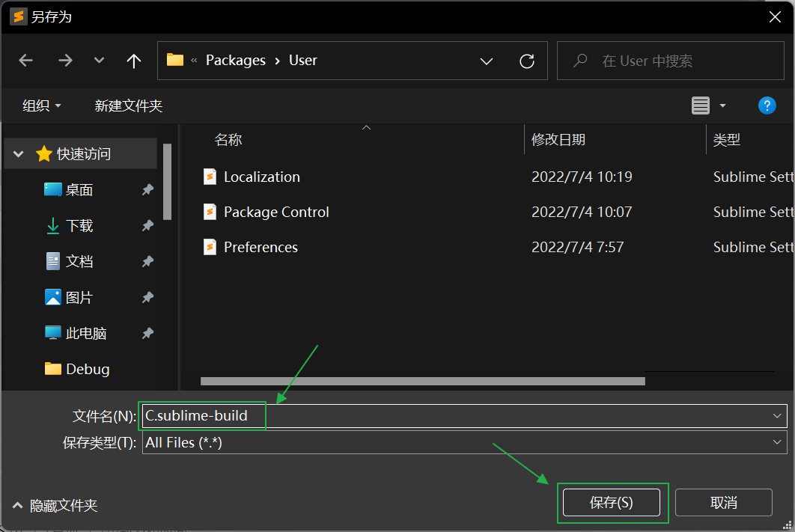Image resolution: width=795 pixels, height=532 pixels.
Task: Click the Back navigation arrow
Action: coord(26,61)
